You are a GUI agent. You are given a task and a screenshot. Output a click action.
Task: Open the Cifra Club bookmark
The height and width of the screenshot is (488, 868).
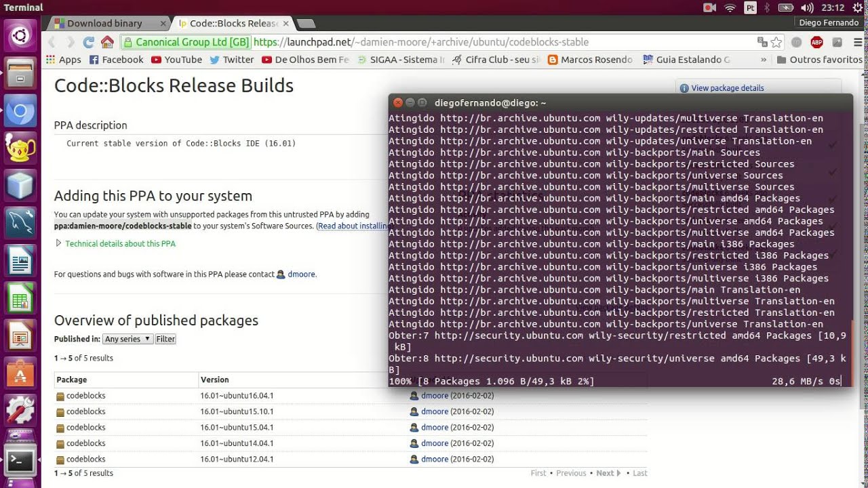pos(496,60)
